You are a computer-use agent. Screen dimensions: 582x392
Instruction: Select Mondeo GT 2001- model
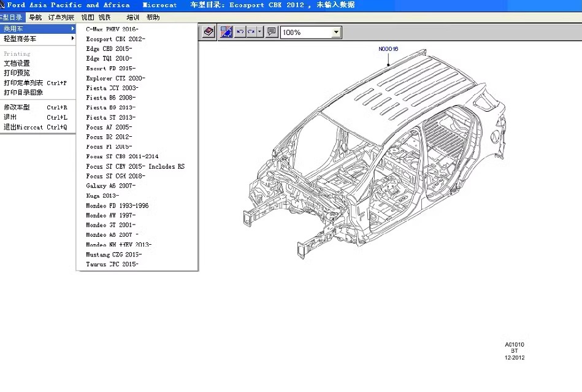point(137,225)
